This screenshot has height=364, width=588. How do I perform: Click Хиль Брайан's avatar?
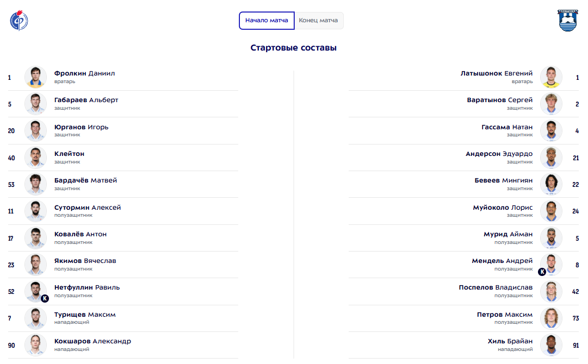point(551,345)
